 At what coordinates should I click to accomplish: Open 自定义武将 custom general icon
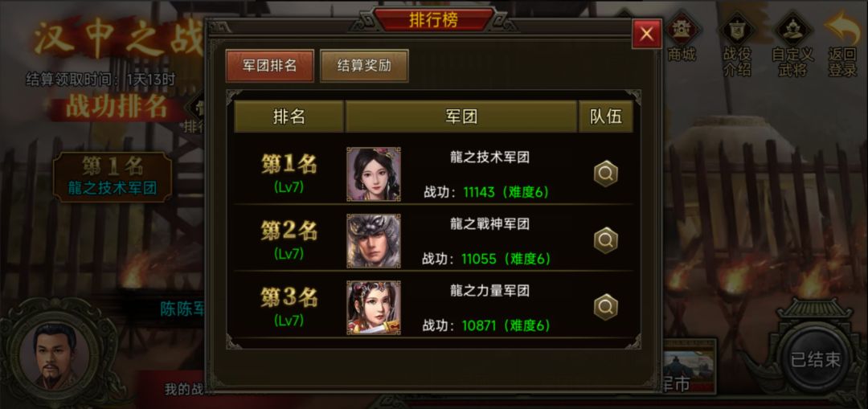[792, 46]
